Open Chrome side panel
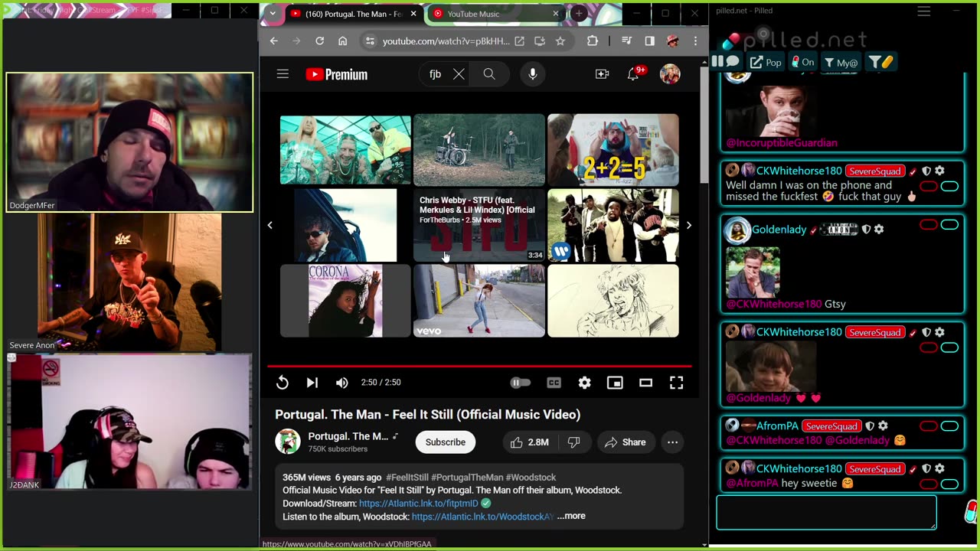980x551 pixels. click(x=649, y=41)
